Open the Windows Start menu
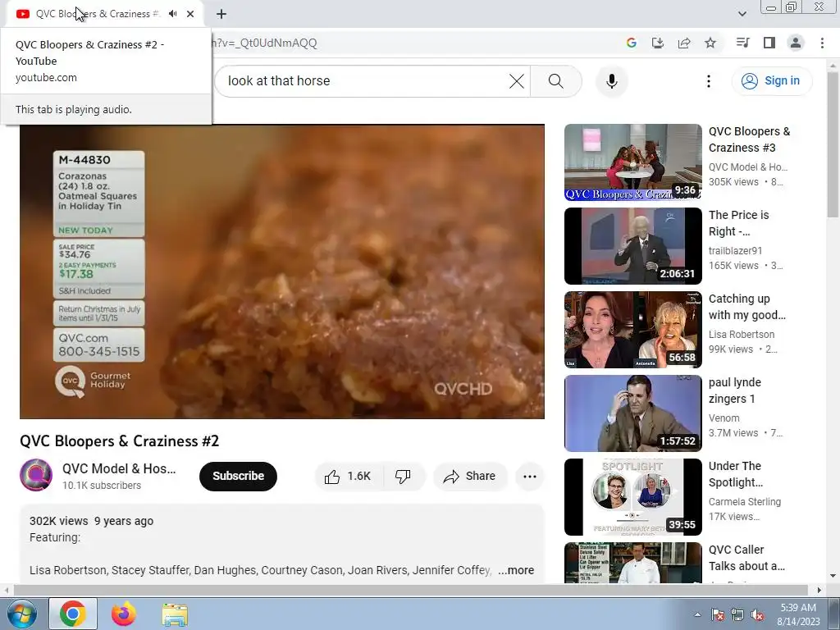This screenshot has height=630, width=840. [21, 614]
